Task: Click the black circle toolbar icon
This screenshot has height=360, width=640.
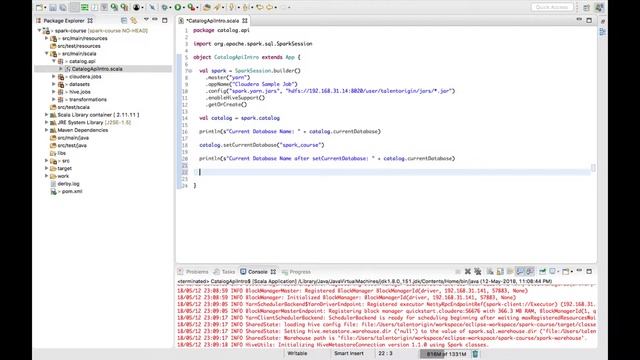Action: tap(136, 7)
